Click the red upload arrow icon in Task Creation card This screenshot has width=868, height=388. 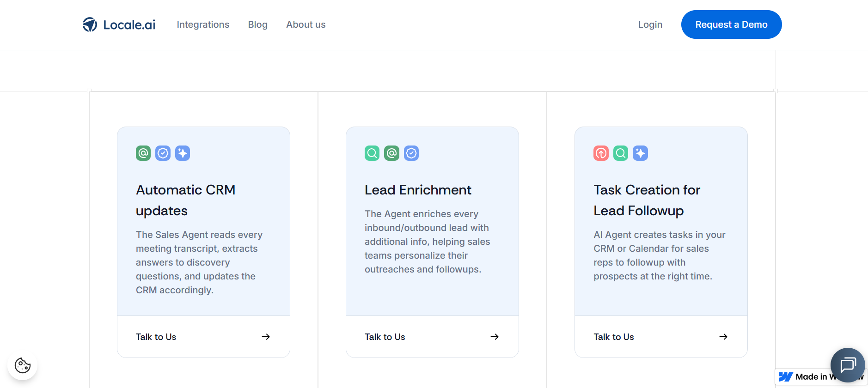point(601,153)
